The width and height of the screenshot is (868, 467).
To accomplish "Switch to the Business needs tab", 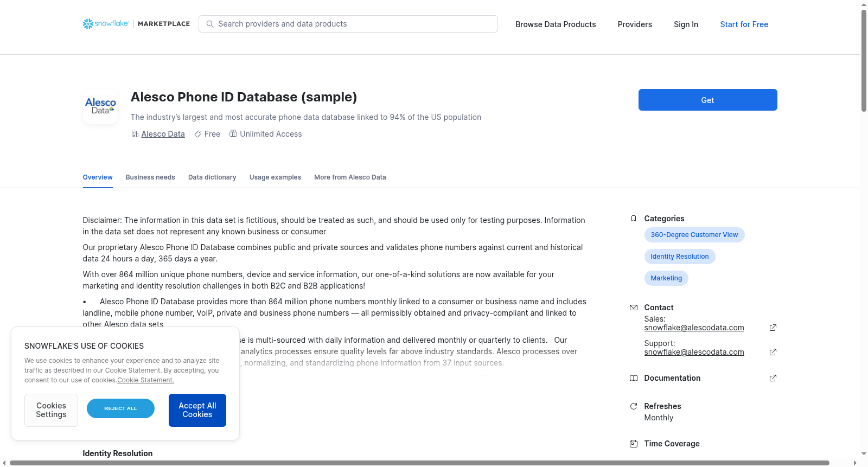I will coord(150,177).
